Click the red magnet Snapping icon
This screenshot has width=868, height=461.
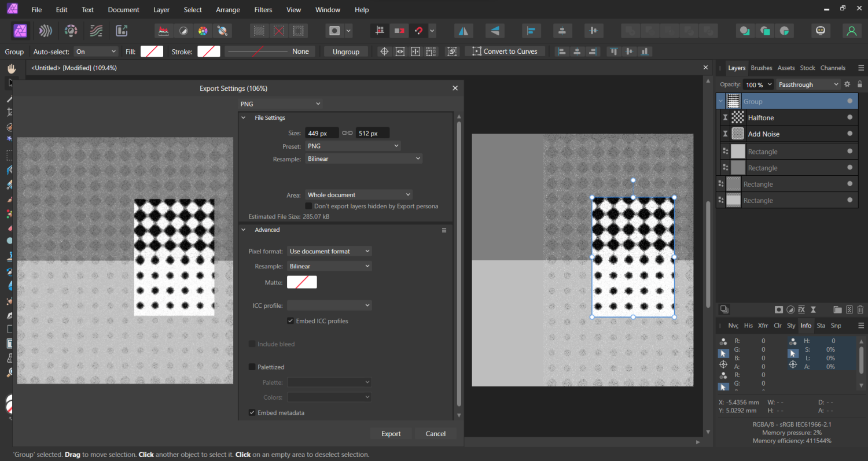[419, 31]
